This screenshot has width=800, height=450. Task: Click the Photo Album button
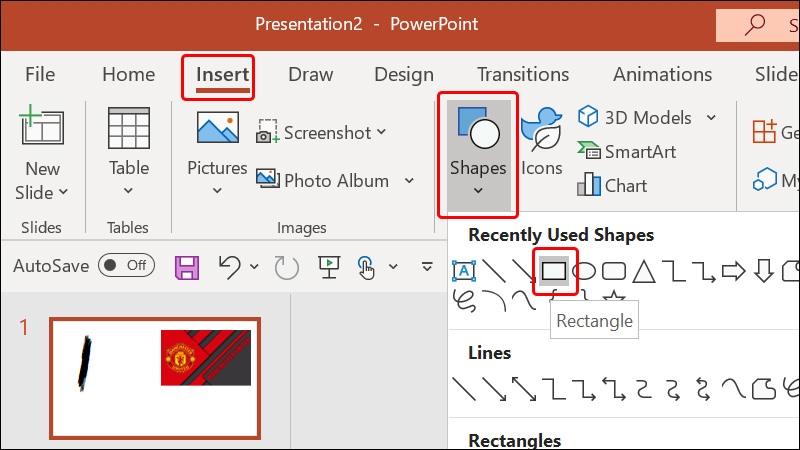[322, 180]
